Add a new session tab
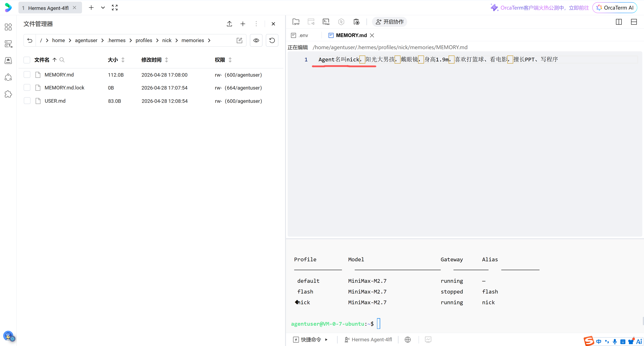This screenshot has width=644, height=346. [x=91, y=8]
